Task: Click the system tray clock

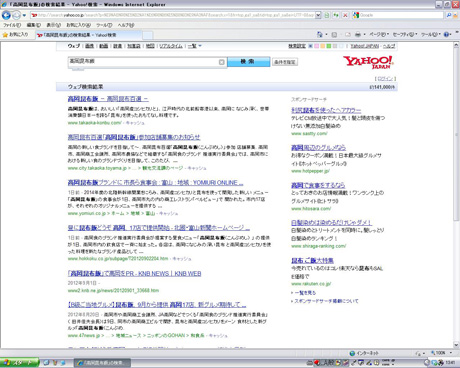Action: point(450,363)
